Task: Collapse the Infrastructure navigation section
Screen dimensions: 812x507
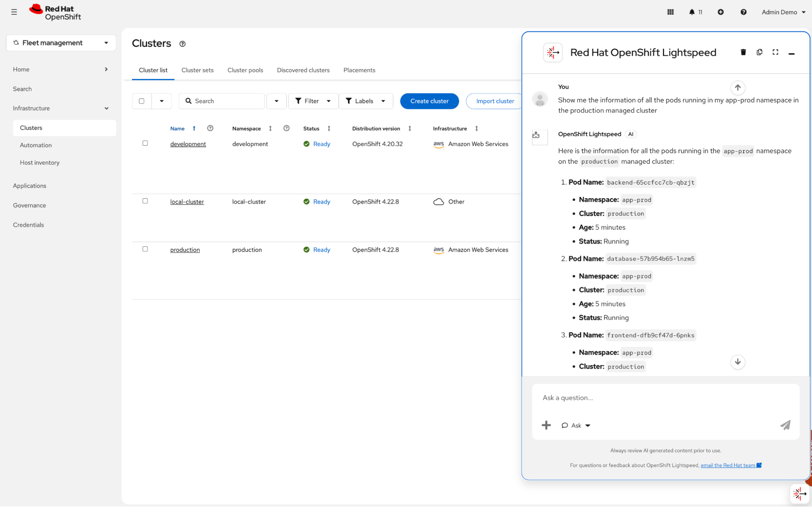Action: tap(61, 109)
